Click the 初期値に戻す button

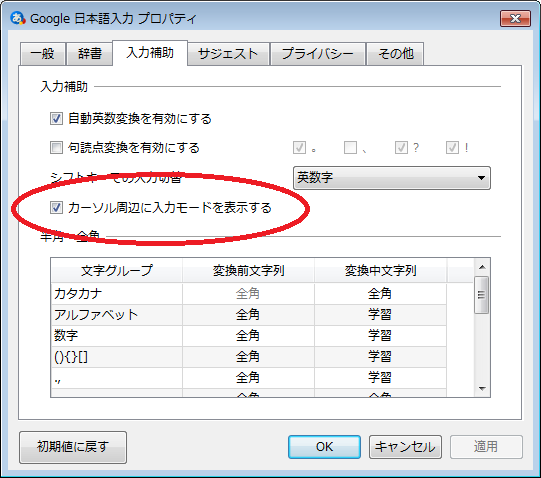coord(73,447)
